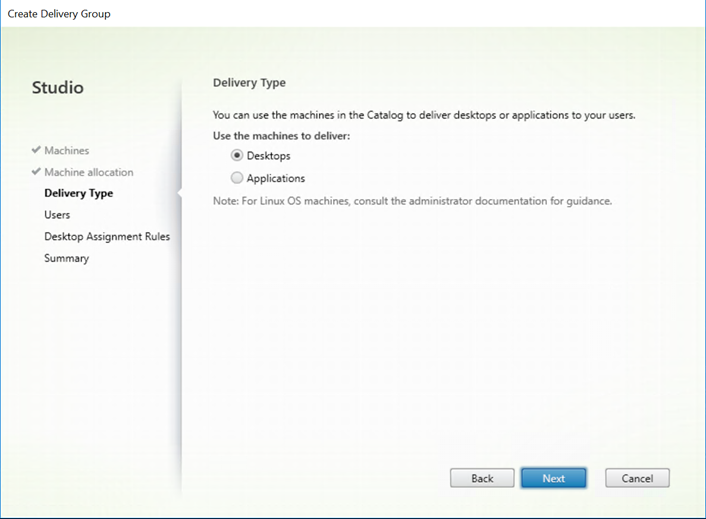Click the Linux OS machines note text
This screenshot has width=706, height=519.
412,201
